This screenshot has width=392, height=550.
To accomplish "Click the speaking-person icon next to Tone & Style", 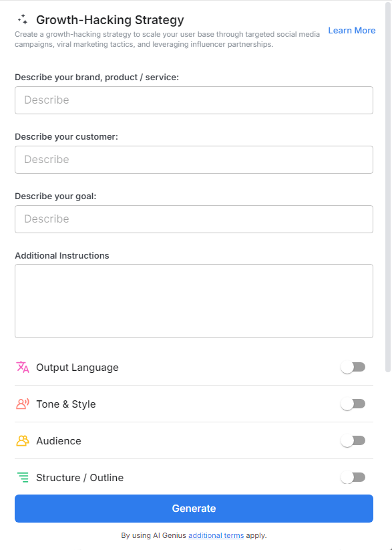I will click(x=22, y=404).
